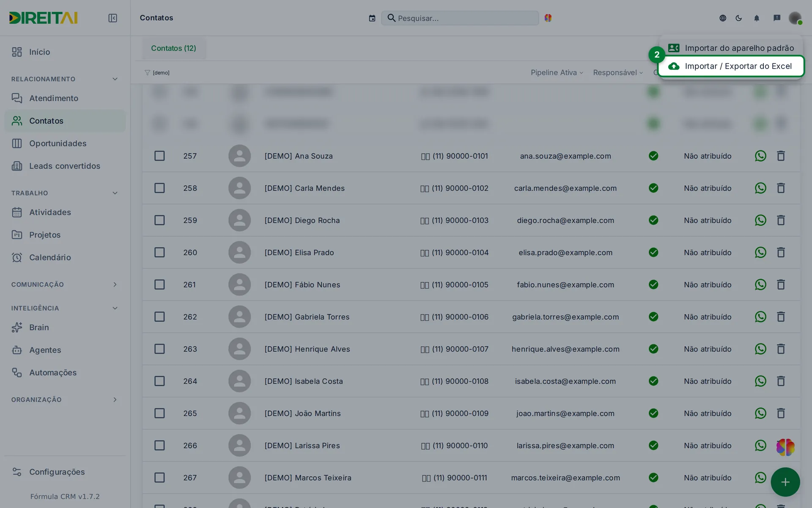Toggle dark mode using the moon icon
The width and height of the screenshot is (812, 508).
(739, 18)
